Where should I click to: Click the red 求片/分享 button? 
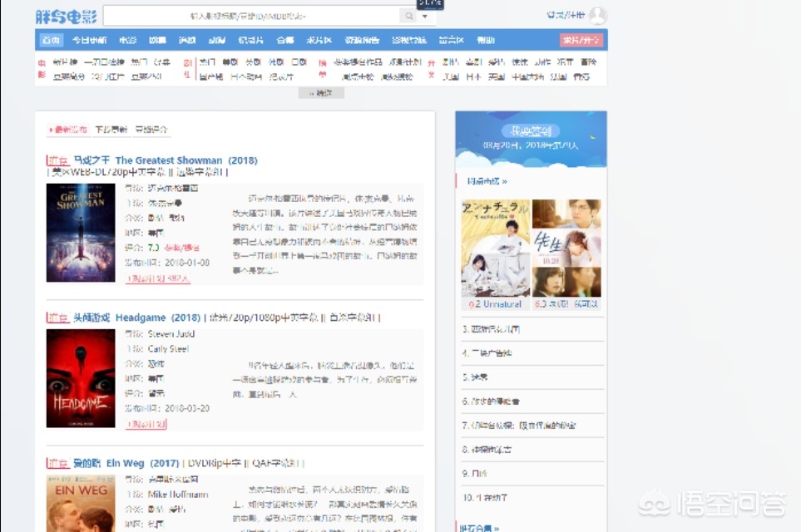coord(581,40)
